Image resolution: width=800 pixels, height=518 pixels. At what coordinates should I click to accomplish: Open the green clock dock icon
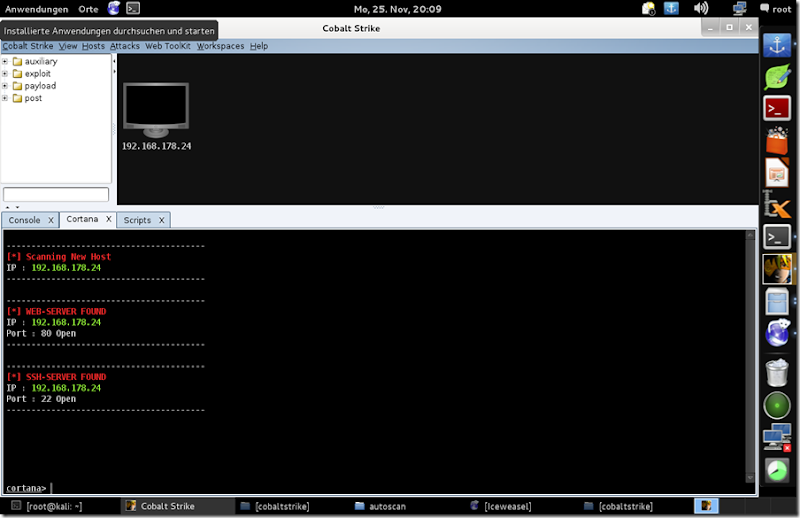point(777,470)
